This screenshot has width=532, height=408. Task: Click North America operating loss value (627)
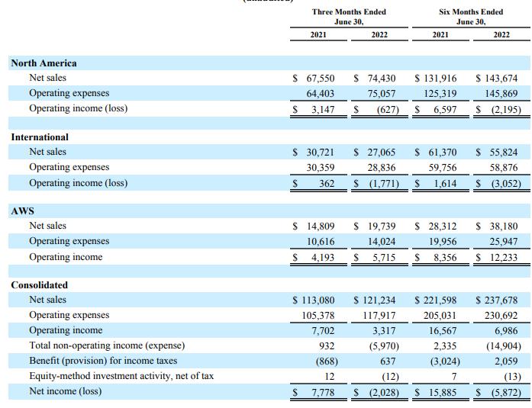point(383,109)
